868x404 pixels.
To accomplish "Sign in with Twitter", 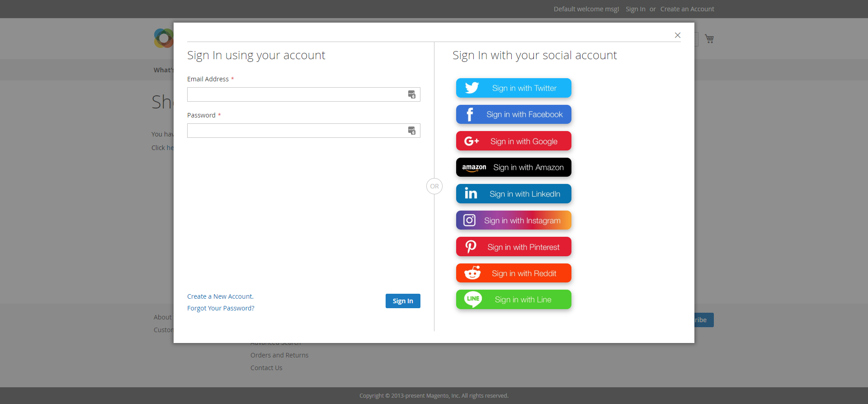I will pyautogui.click(x=514, y=88).
